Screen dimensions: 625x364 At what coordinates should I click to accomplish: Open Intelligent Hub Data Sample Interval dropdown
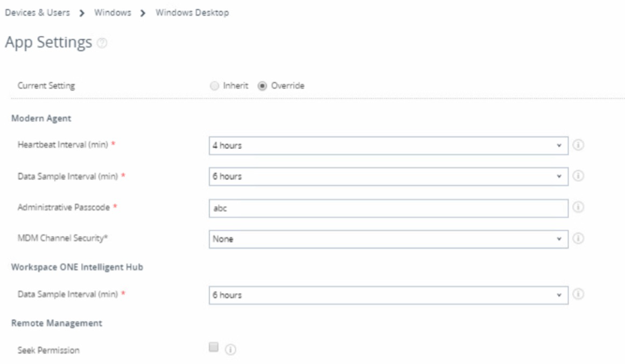pyautogui.click(x=388, y=295)
